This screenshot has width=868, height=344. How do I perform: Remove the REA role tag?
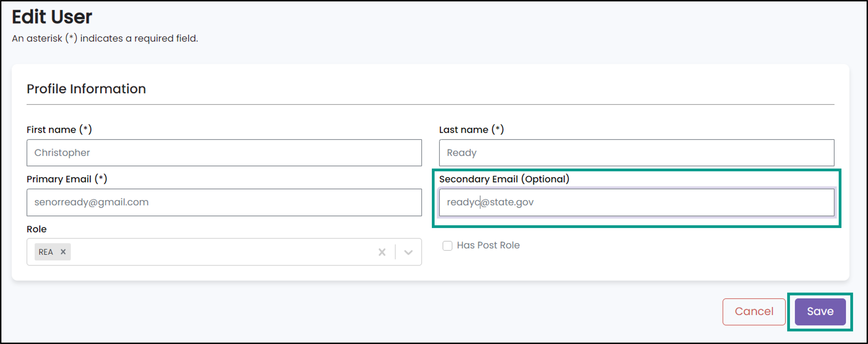(x=63, y=252)
